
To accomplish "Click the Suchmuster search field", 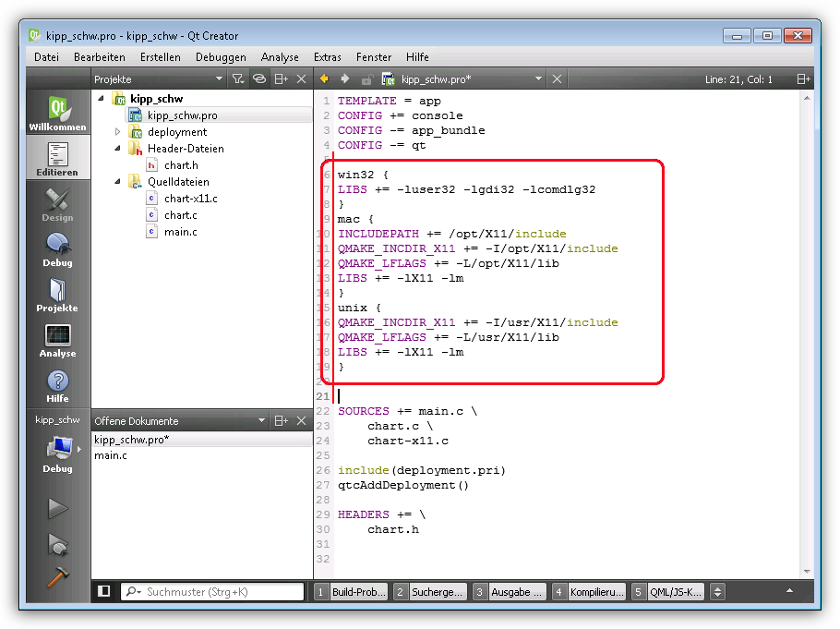I will coord(212,591).
